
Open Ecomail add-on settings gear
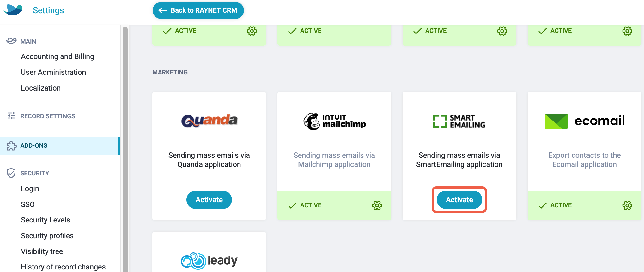[627, 205]
